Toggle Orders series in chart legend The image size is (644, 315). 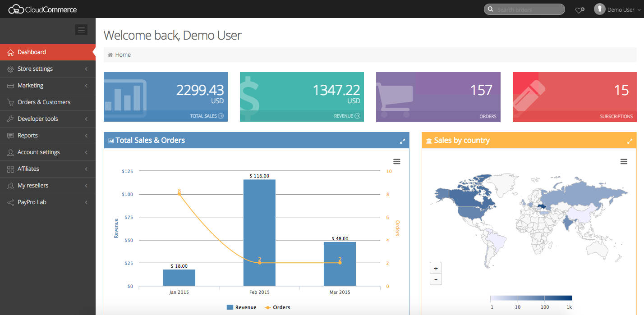pyautogui.click(x=277, y=307)
